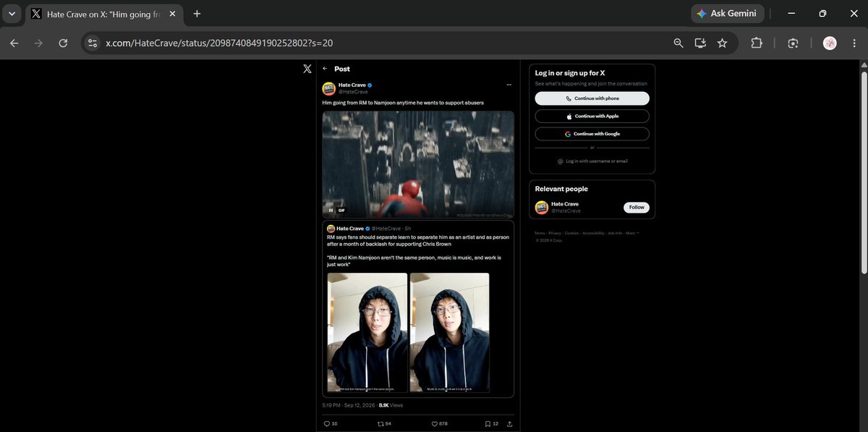868x432 pixels.
Task: Bookmark the post (12 bookmarks)
Action: [x=491, y=423]
